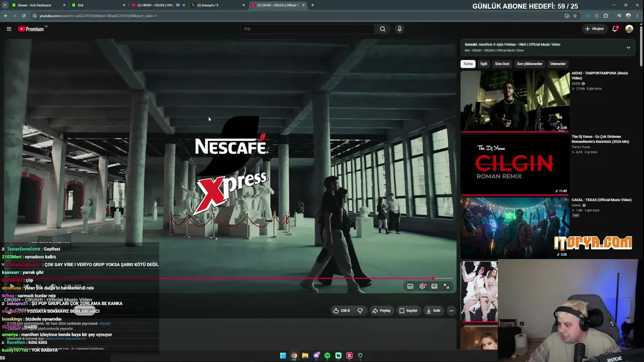
Task: Reload the current page
Action: [24, 16]
